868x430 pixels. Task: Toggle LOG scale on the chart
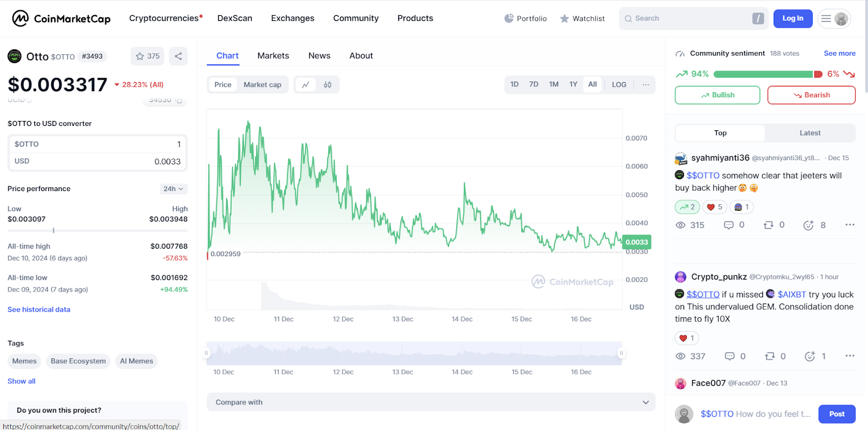(619, 85)
